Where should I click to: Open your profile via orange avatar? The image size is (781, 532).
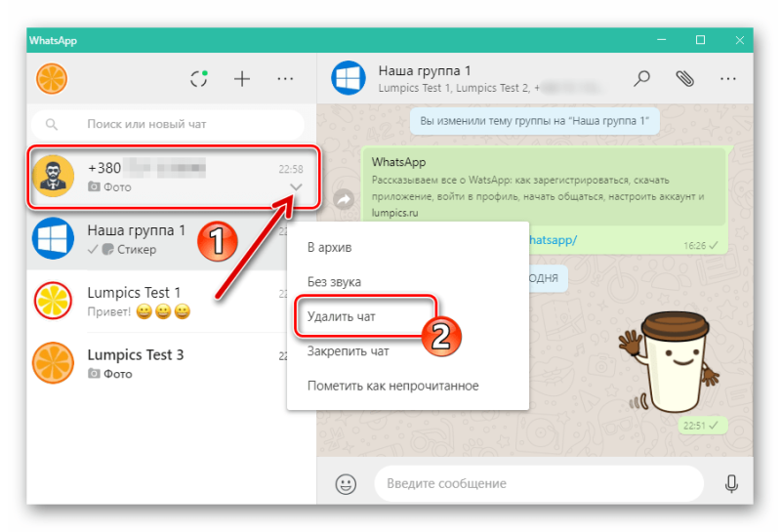pos(52,79)
